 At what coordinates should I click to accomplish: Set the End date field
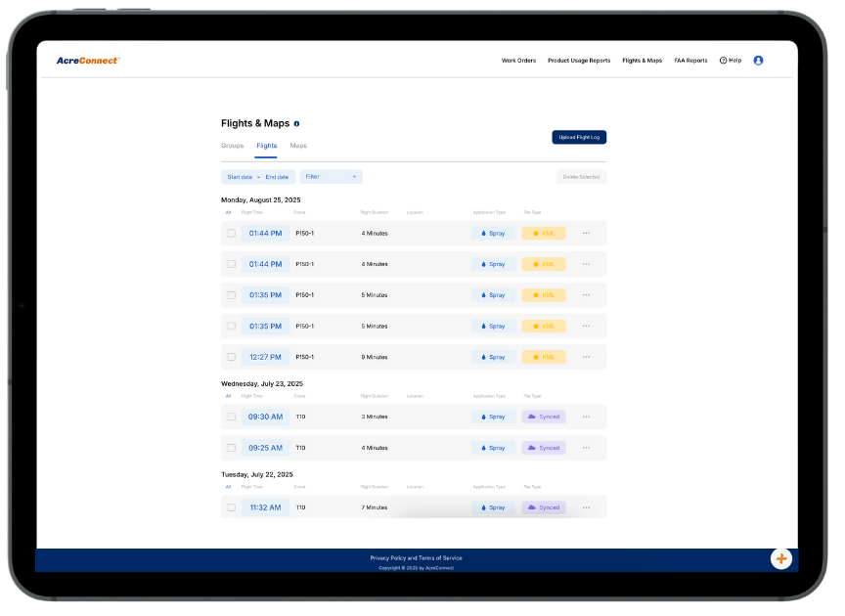(277, 177)
